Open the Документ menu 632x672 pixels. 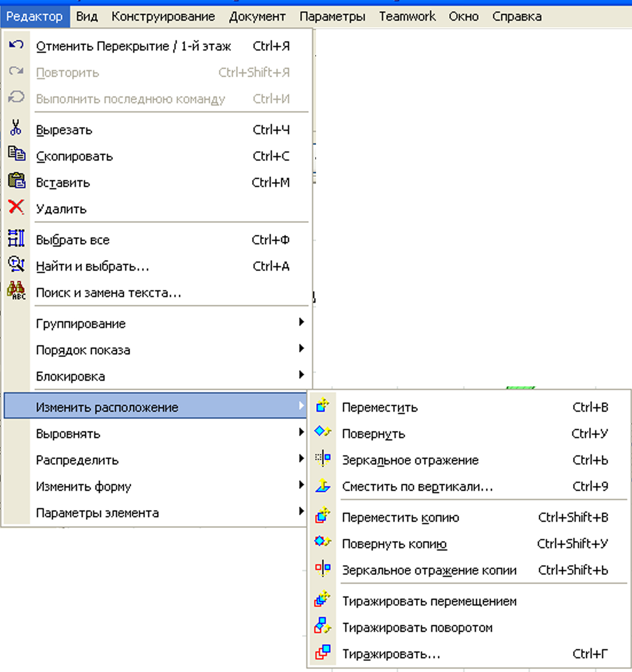257,16
